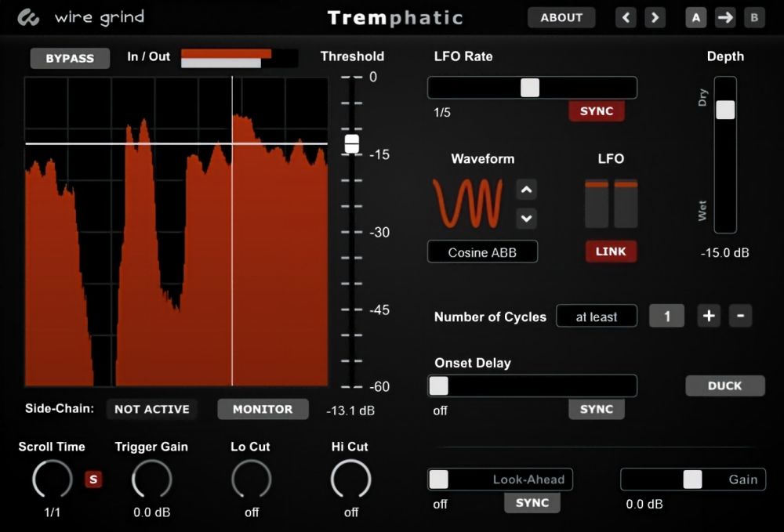Click the left LFO meter bar
This screenshot has width=784, height=532.
pyautogui.click(x=597, y=204)
